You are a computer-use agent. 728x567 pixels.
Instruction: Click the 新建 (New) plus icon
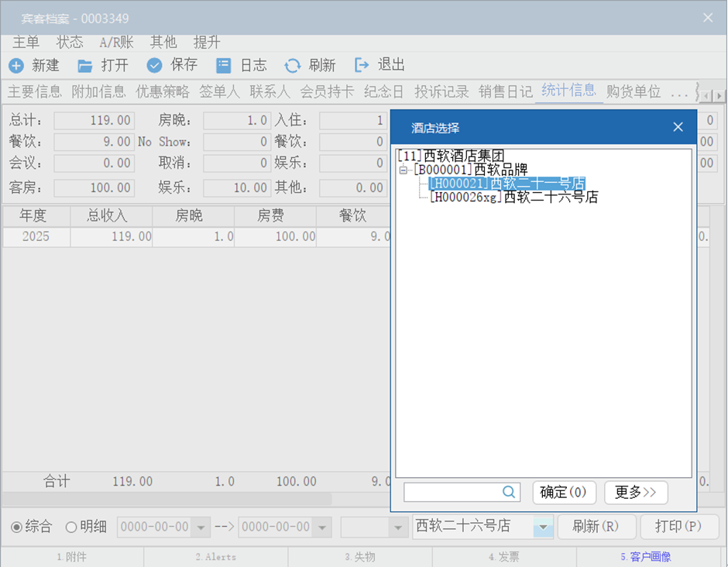tap(16, 66)
